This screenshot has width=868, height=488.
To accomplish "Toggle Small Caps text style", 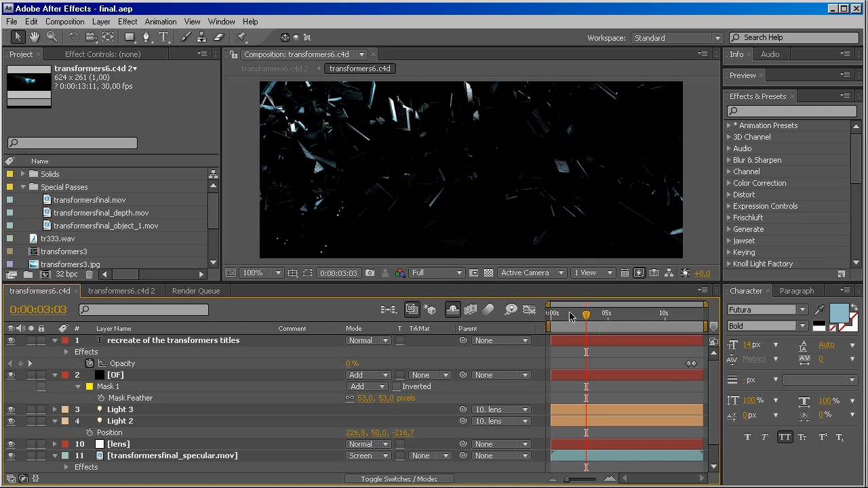I will [x=803, y=437].
